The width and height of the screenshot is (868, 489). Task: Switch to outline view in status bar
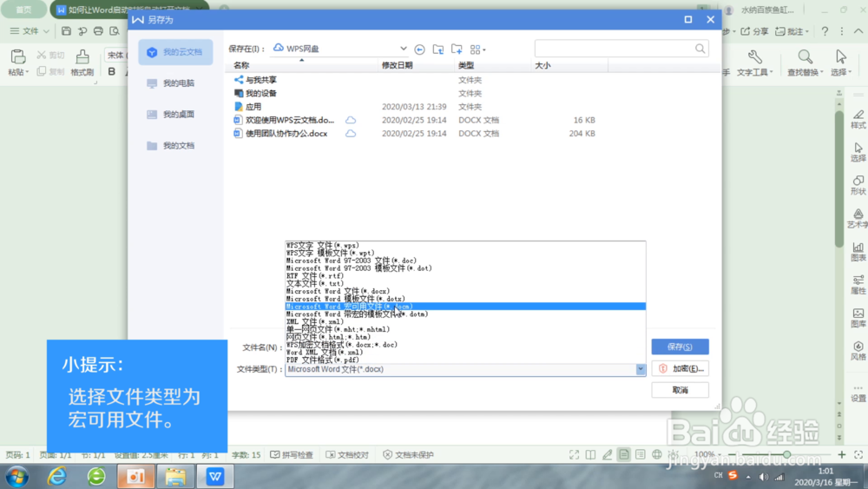click(x=641, y=454)
